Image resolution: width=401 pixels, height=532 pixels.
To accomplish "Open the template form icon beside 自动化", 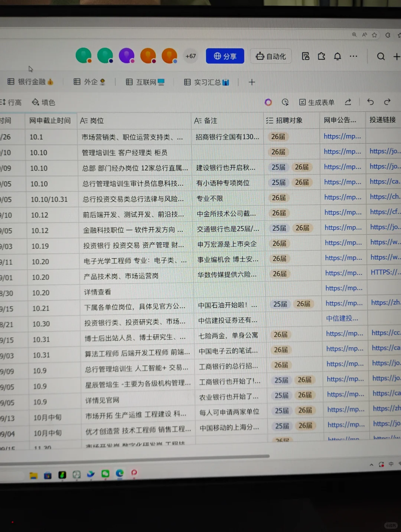I will [x=306, y=56].
